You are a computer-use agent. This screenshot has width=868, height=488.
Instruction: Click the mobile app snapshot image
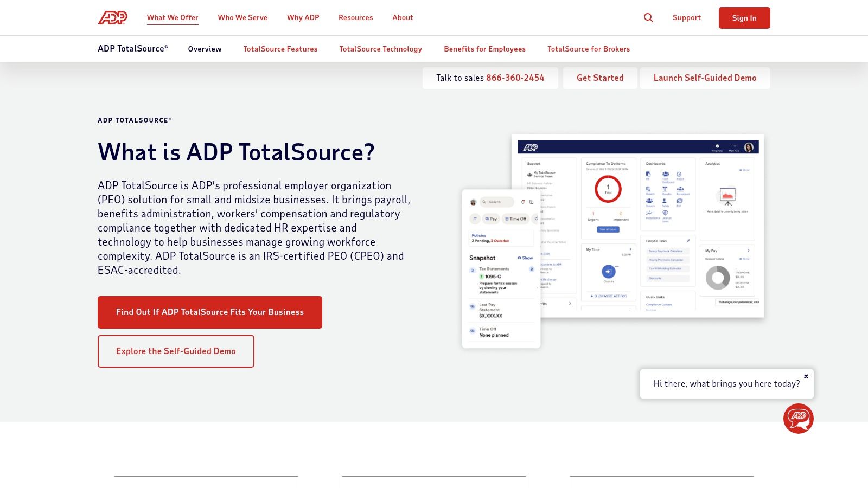click(501, 269)
